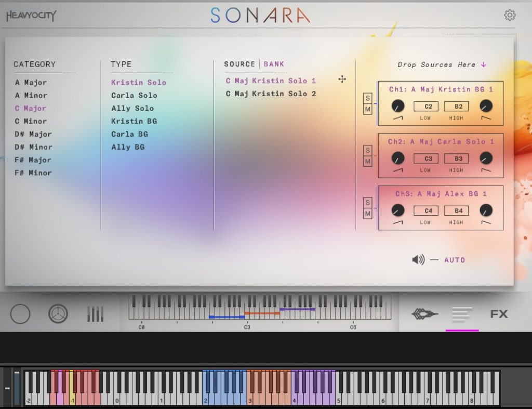532x409 pixels.
Task: Switch to the BANK tab
Action: (x=274, y=64)
